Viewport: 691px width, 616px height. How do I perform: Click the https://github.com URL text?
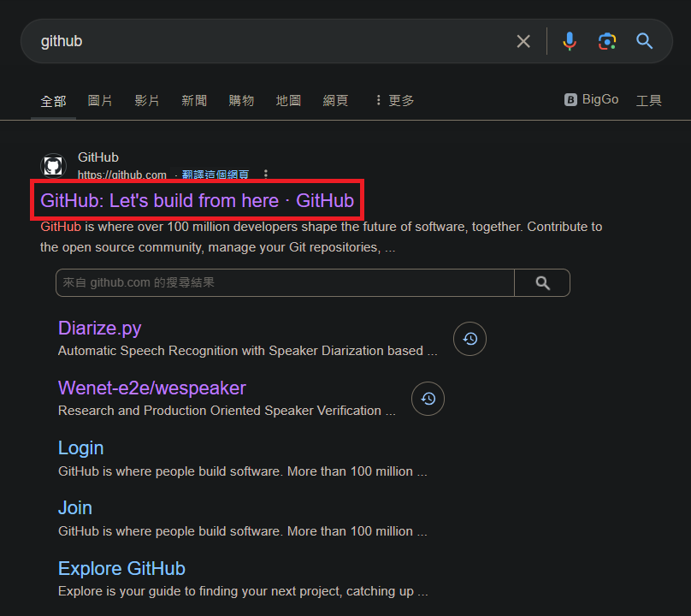coord(122,175)
